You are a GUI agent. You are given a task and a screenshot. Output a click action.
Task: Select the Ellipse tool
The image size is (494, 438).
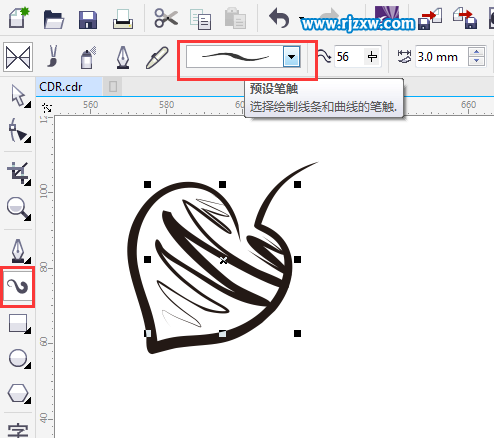(19, 359)
